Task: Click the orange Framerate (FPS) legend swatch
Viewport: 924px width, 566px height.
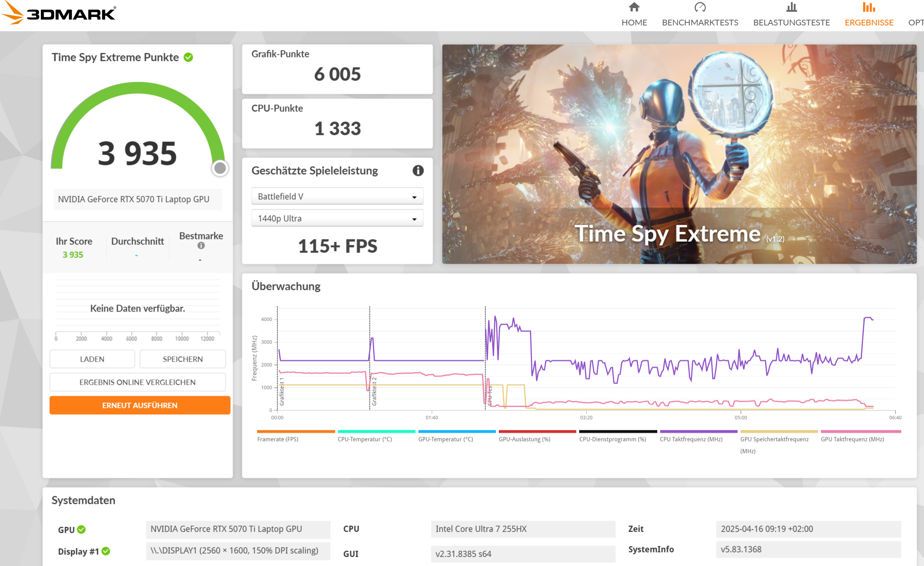Action: [x=295, y=431]
